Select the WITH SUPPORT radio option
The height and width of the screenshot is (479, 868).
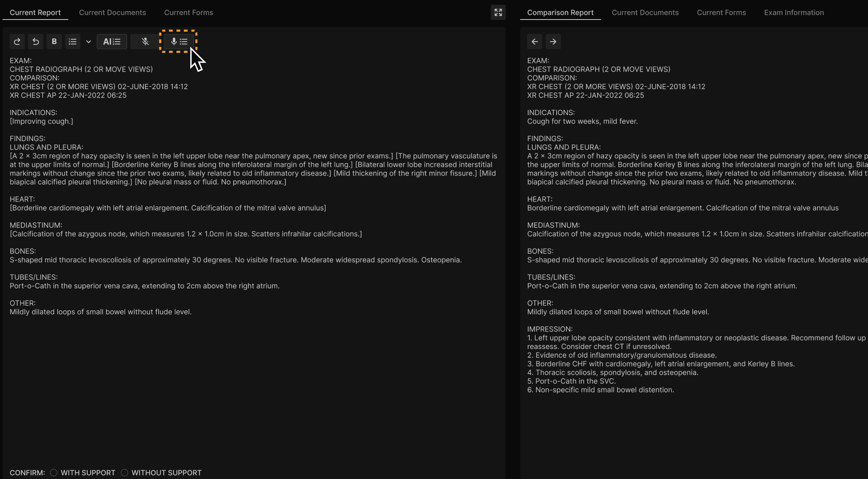[53, 473]
